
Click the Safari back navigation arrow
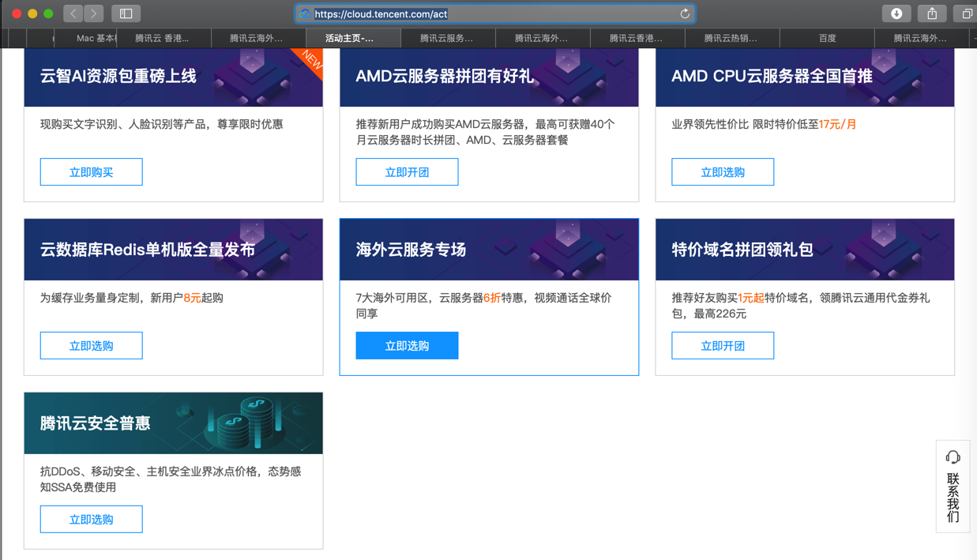(x=73, y=13)
